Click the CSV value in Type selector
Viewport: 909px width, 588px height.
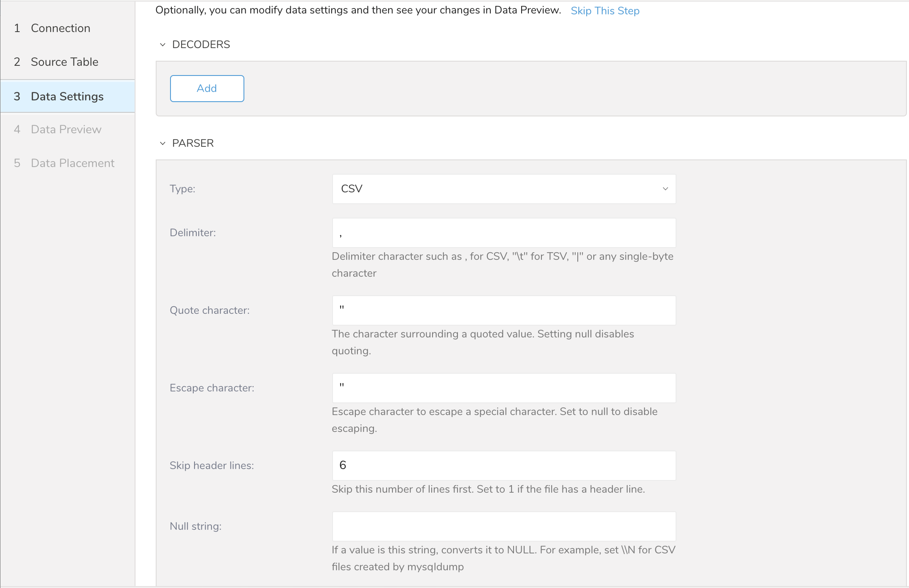point(352,189)
